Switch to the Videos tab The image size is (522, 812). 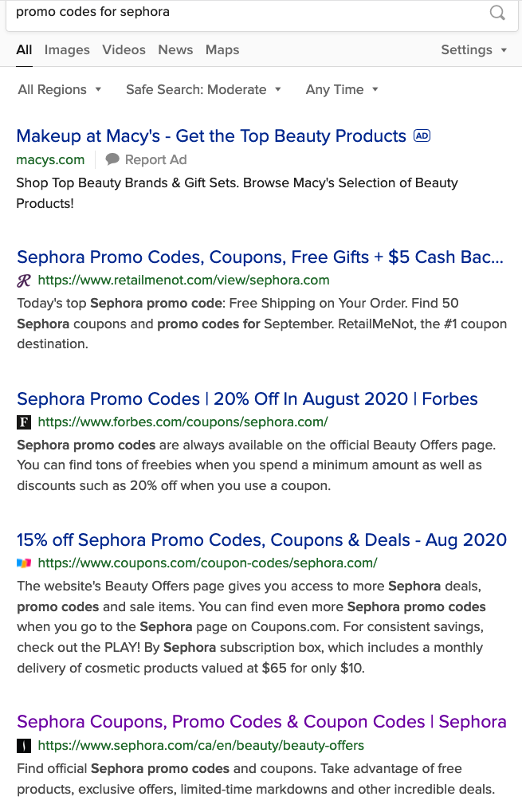124,49
